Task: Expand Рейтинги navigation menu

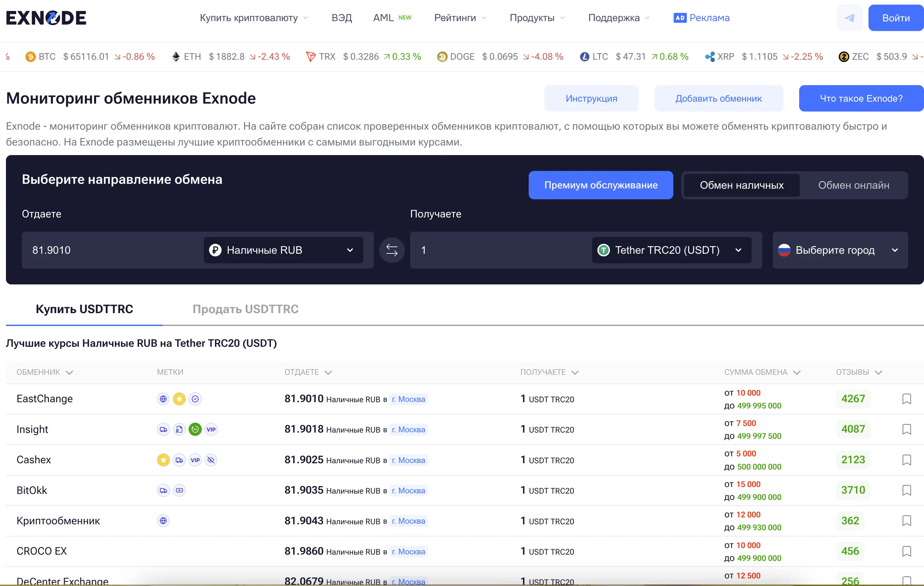Action: 460,18
